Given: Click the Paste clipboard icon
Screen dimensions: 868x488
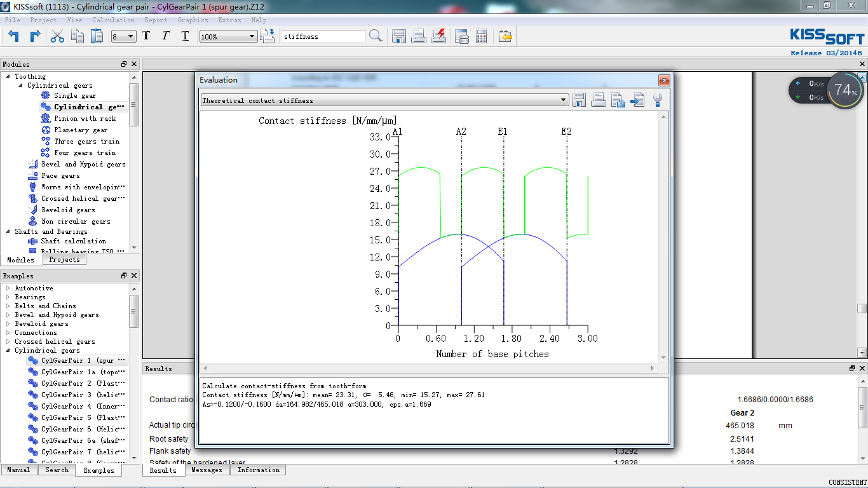Looking at the screenshot, I should (97, 36).
